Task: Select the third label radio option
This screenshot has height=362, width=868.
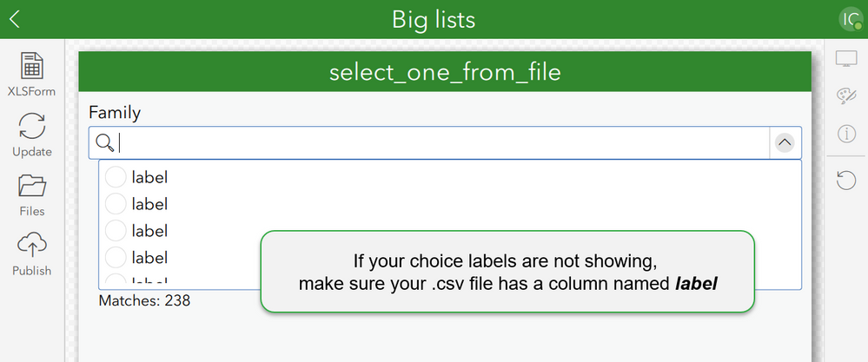Action: (116, 231)
